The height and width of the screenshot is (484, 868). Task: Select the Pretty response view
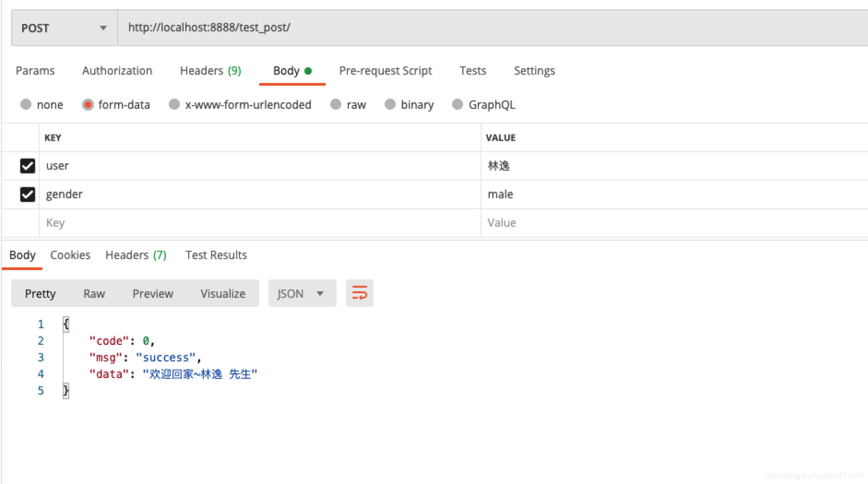[40, 294]
